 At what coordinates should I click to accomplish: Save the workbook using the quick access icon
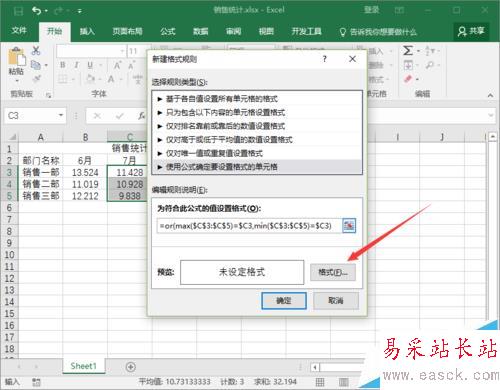pos(18,11)
